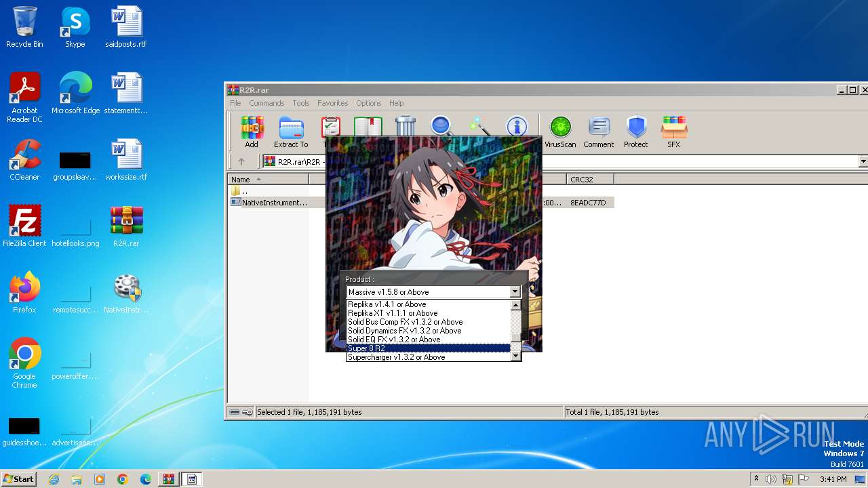Viewport: 868px width, 488px height.
Task: Select the FileZilla Client desktop icon
Action: click(x=24, y=226)
